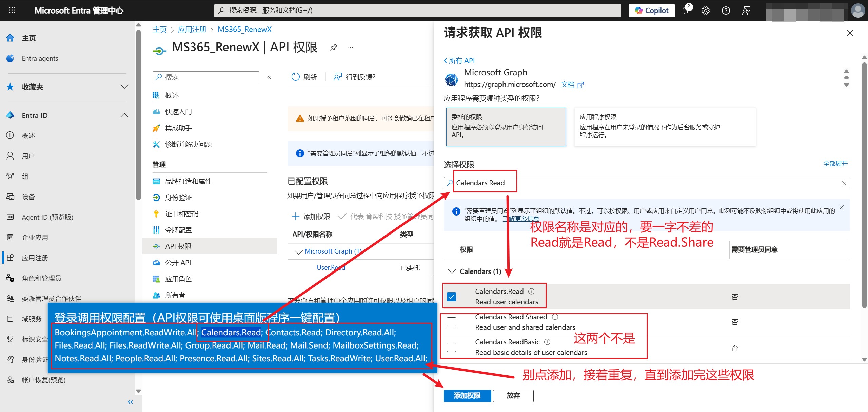Clear the Calendars.Read permission search box

844,183
